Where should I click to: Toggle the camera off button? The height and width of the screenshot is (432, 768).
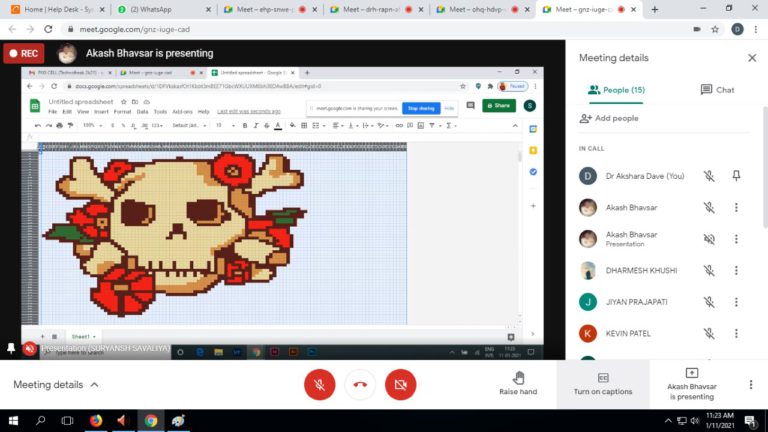pyautogui.click(x=401, y=384)
